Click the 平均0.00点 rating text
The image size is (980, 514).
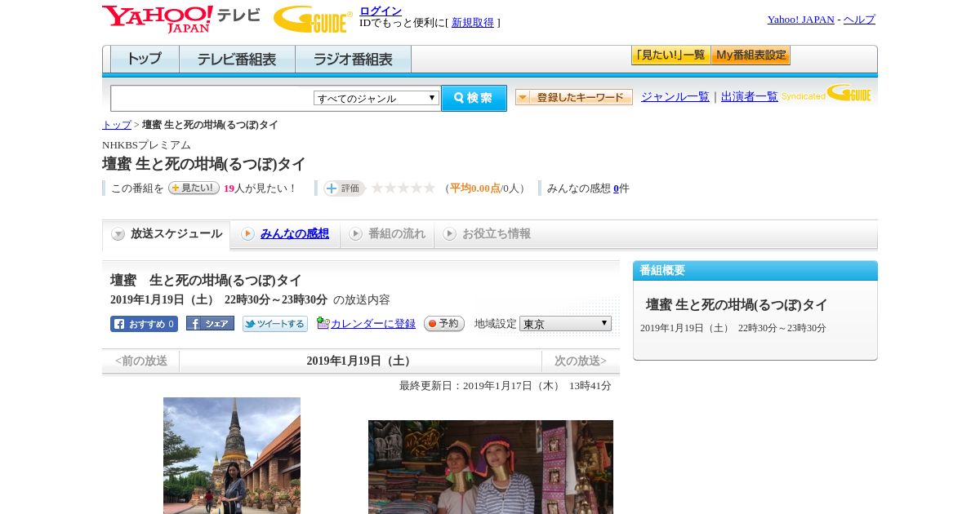pyautogui.click(x=475, y=188)
